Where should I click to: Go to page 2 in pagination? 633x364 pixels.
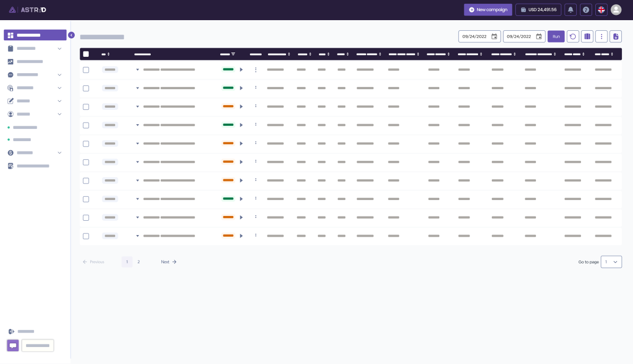point(138,262)
